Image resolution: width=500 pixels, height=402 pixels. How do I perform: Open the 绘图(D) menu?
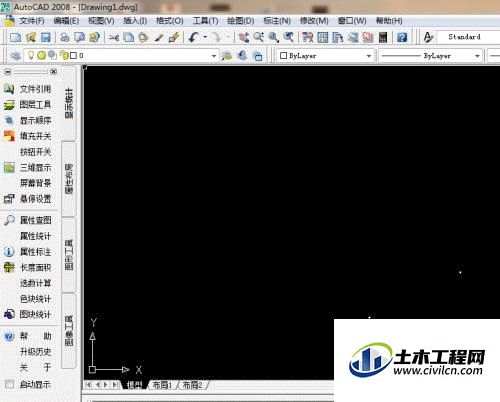(241, 21)
